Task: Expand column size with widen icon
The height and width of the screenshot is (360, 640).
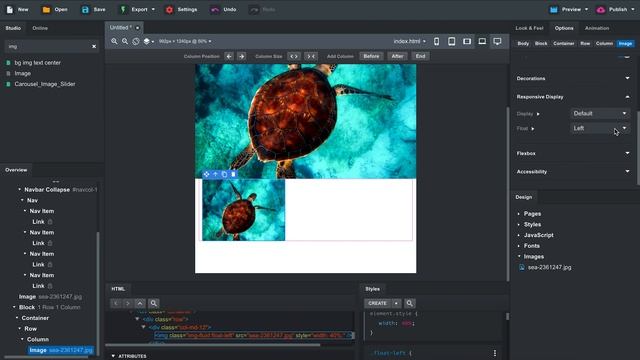Action: [x=294, y=56]
